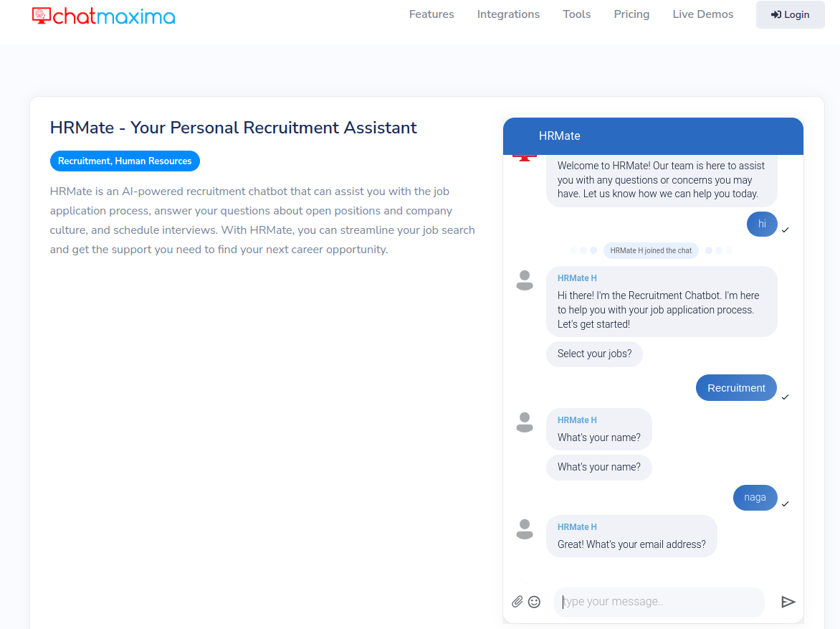This screenshot has width=840, height=629.
Task: Click the type your message input field
Action: coord(659,602)
